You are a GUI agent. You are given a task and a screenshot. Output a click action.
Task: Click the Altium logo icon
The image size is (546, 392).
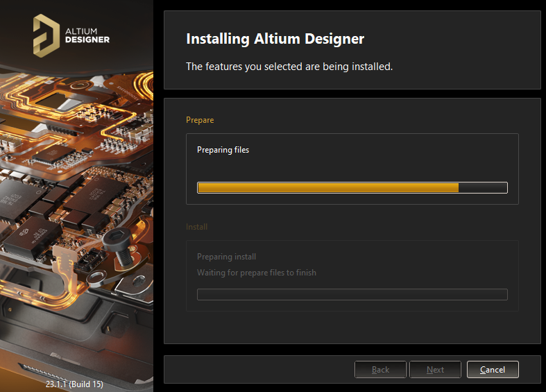tap(46, 35)
